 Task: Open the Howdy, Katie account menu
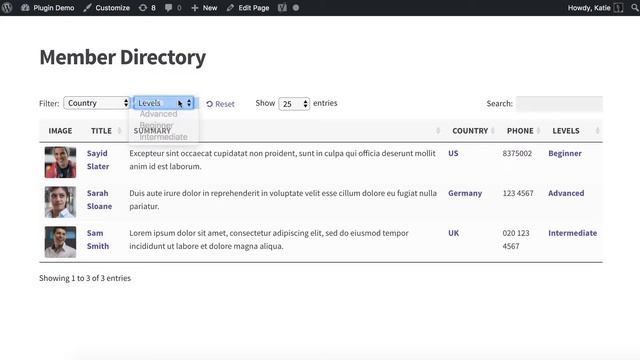(x=595, y=8)
